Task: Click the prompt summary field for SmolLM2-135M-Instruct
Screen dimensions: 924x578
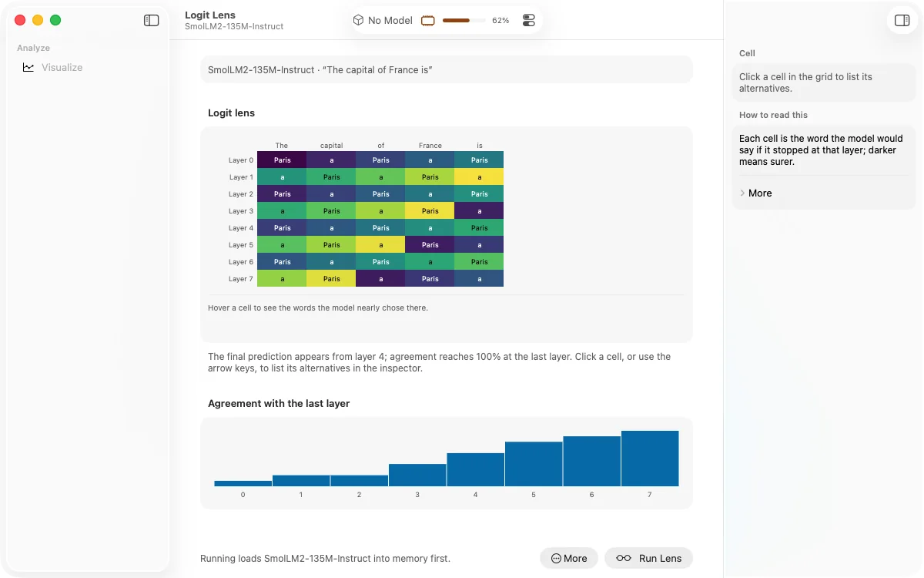Action: pyautogui.click(x=447, y=69)
